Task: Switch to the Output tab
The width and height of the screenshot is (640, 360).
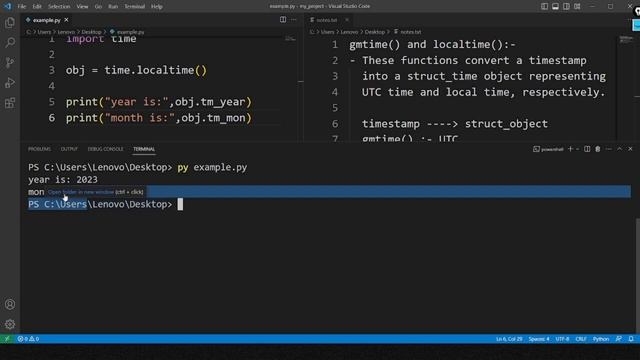Action: (x=69, y=149)
